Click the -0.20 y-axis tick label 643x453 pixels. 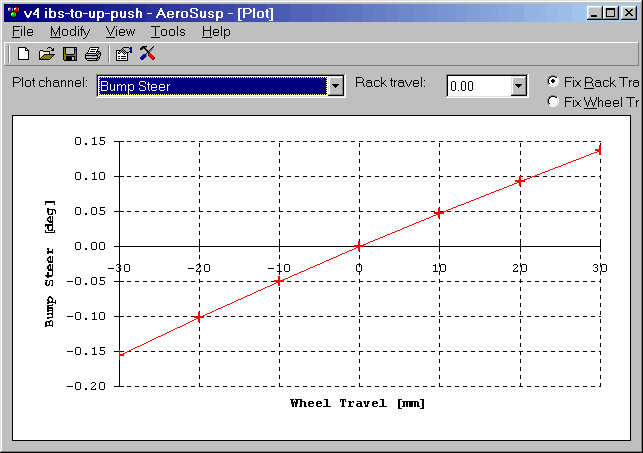tap(87, 386)
